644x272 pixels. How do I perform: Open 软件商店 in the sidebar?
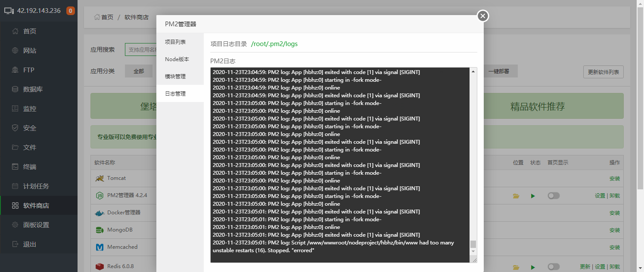click(39, 205)
